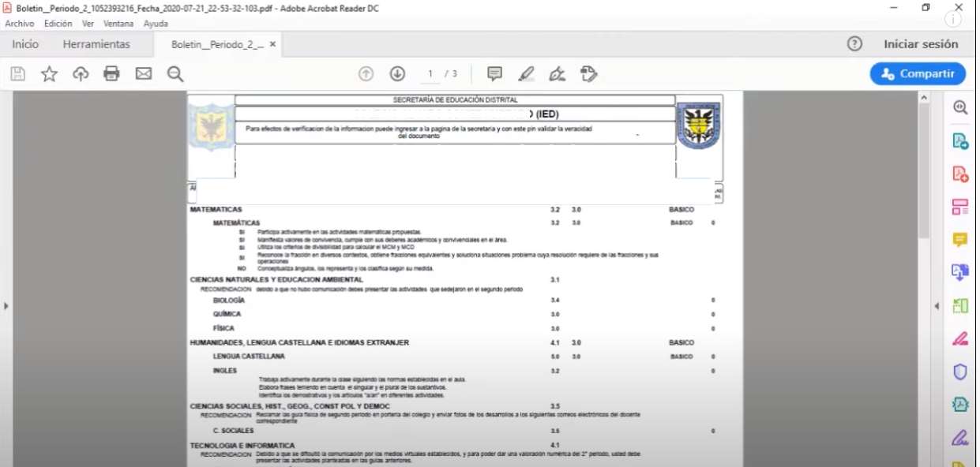This screenshot has height=467, width=980.
Task: Open Create PDF tool in sidebar
Action: pos(960,174)
